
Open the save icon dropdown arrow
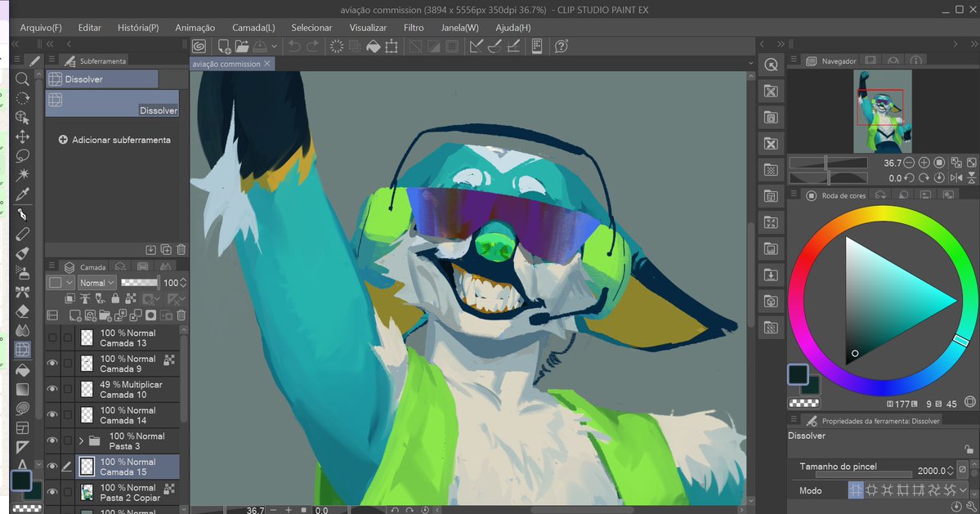tap(274, 47)
